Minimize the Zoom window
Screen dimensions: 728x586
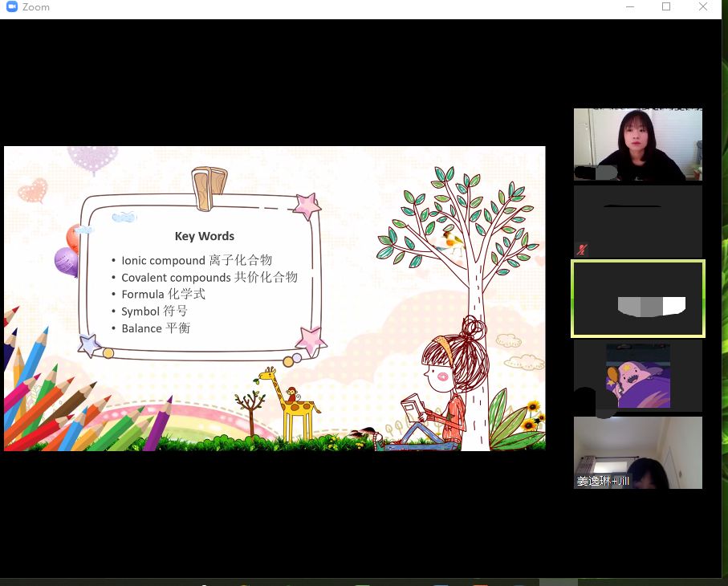pyautogui.click(x=630, y=6)
